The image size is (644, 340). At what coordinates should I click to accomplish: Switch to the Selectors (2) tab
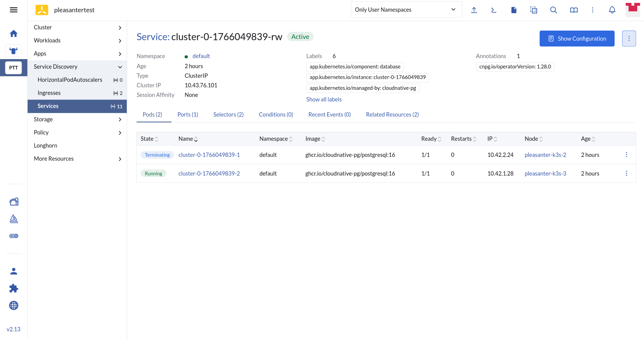tap(228, 114)
